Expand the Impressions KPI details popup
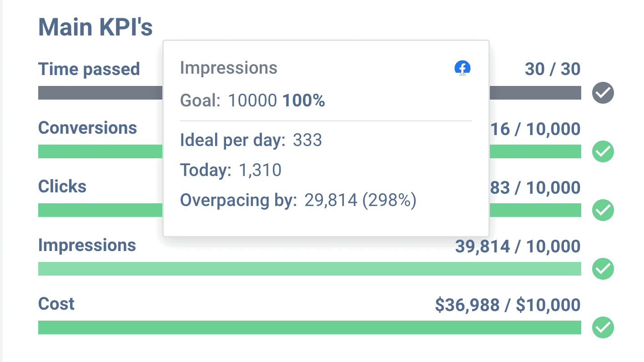The width and height of the screenshot is (644, 362). [x=87, y=246]
